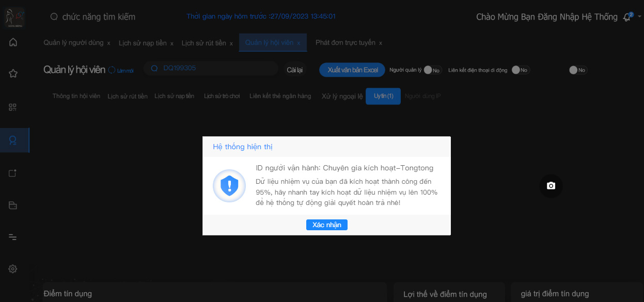Click the Xuất văn bản Excel button
Screen dimensions: 644x302
[x=352, y=70]
